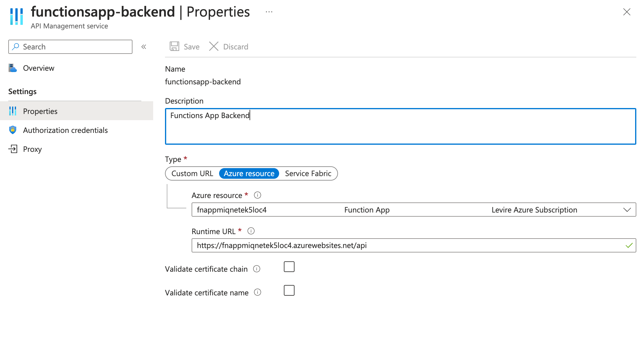Click the Azure resource dropdown chevron
Viewport: 644px width, 338px height.
click(627, 210)
